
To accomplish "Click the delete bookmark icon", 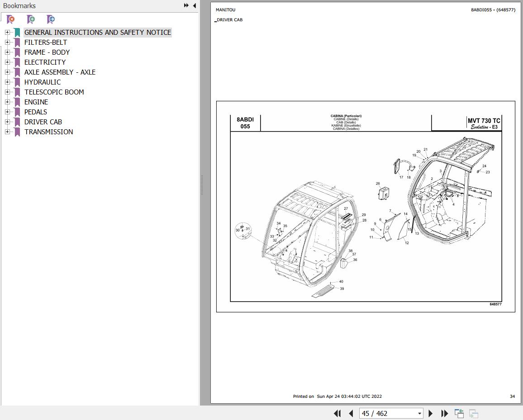I will [x=10, y=19].
